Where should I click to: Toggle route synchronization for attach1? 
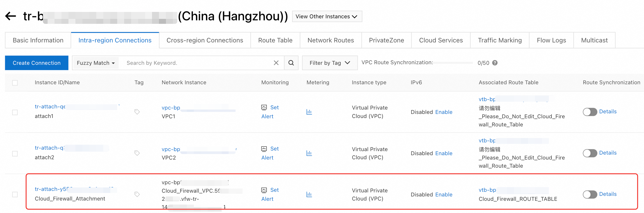click(x=590, y=112)
